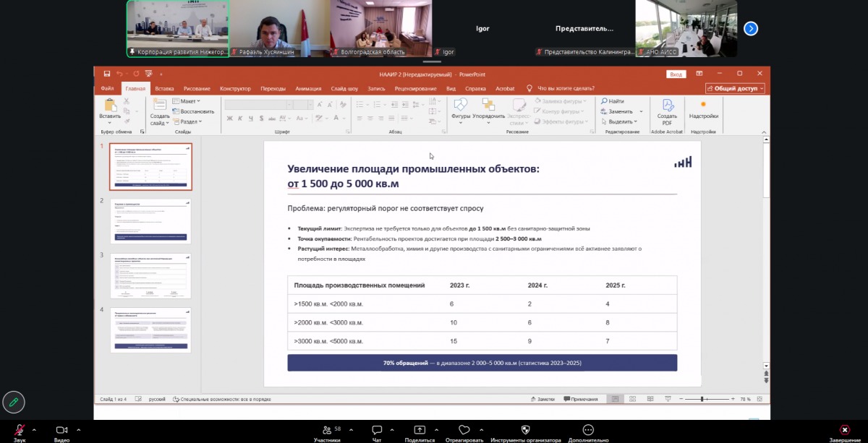This screenshot has height=443, width=868.
Task: Open Инструменты организатора host tools
Action: coord(525,430)
